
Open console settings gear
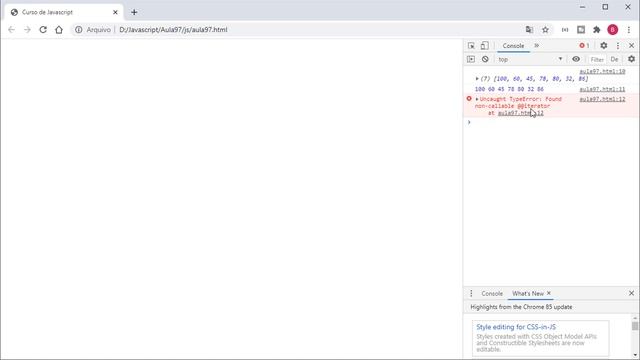[x=631, y=59]
